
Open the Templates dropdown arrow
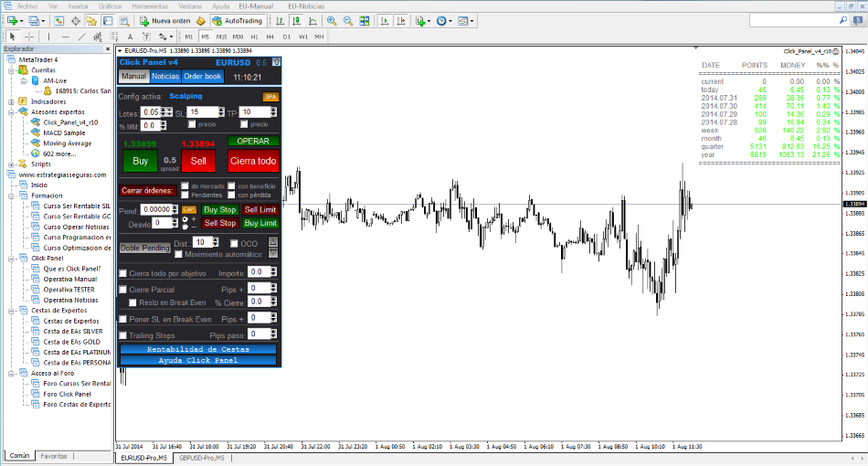[471, 21]
